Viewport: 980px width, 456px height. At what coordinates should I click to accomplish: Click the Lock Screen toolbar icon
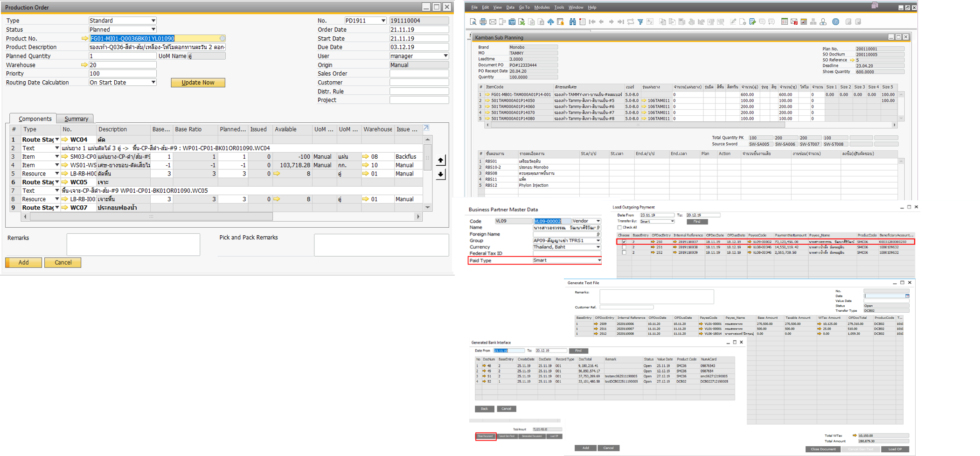[x=560, y=22]
